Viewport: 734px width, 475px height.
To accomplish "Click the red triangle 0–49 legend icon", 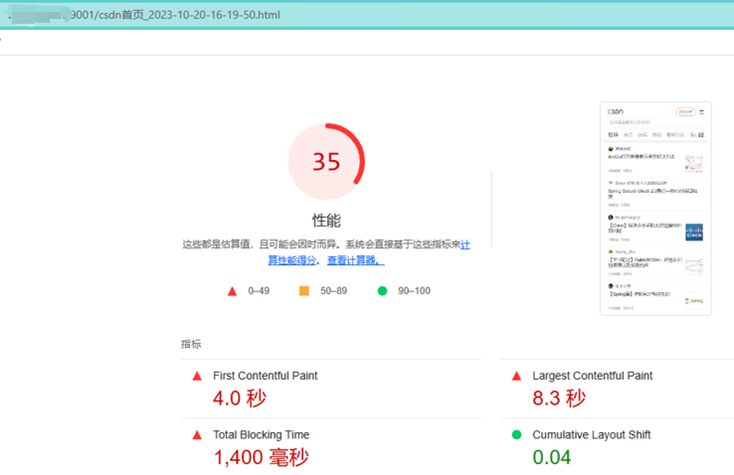I will [x=232, y=291].
